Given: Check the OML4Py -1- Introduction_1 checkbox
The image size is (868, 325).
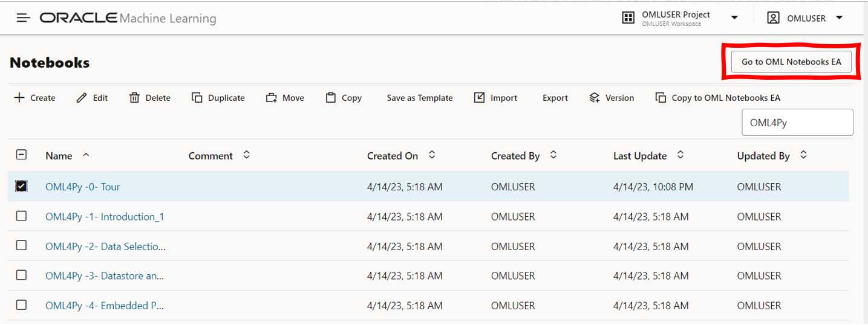Looking at the screenshot, I should coord(21,216).
